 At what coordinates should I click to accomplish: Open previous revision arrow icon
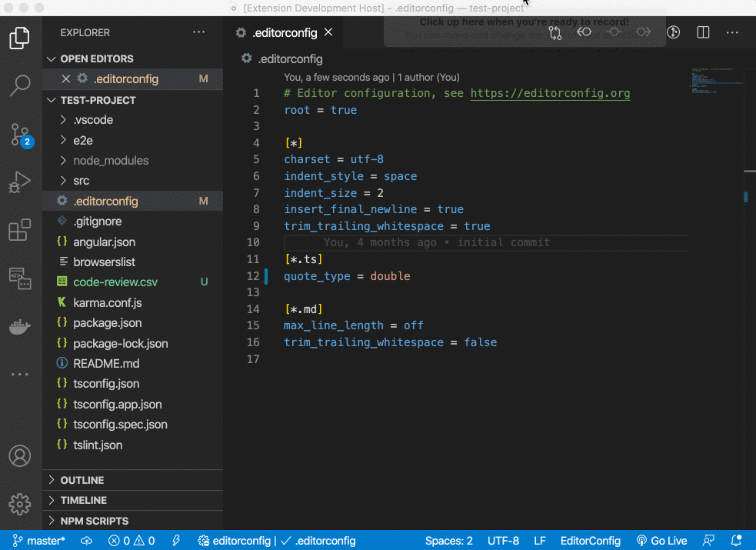[x=584, y=32]
